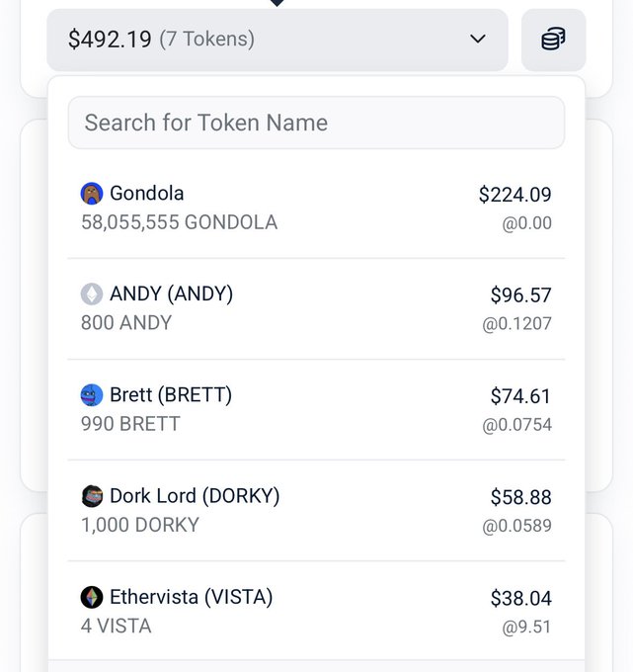Screen dimensions: 633x672
Task: Click the Ethervista VISTA token icon
Action: pos(92,597)
